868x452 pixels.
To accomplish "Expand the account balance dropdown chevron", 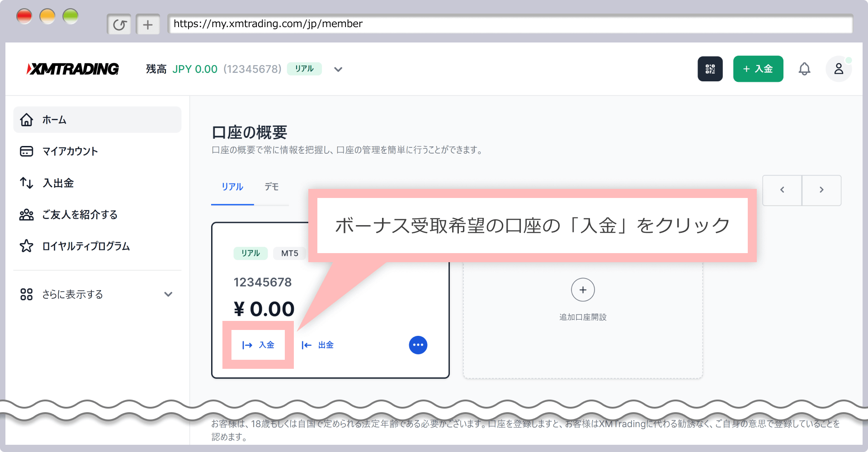I will coord(338,69).
